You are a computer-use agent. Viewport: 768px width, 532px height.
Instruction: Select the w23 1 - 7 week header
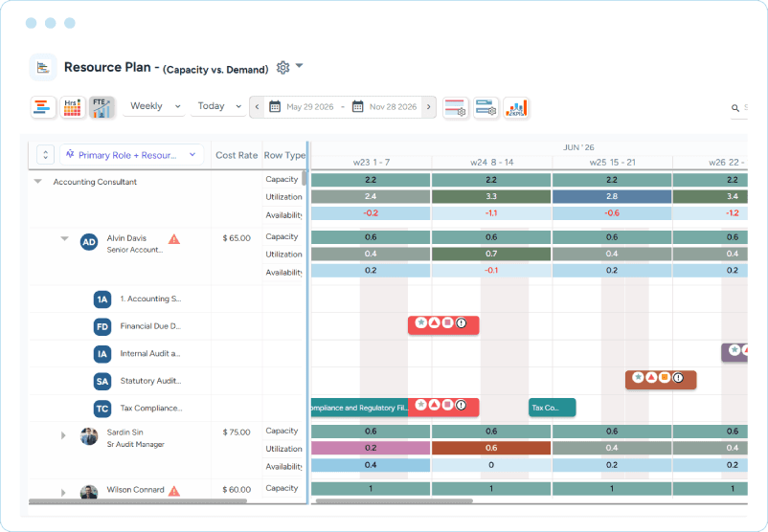click(372, 162)
